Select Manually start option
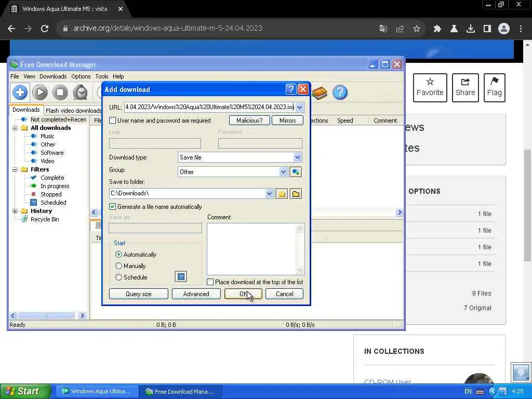Screen dimensions: 532x399 tap(118, 265)
